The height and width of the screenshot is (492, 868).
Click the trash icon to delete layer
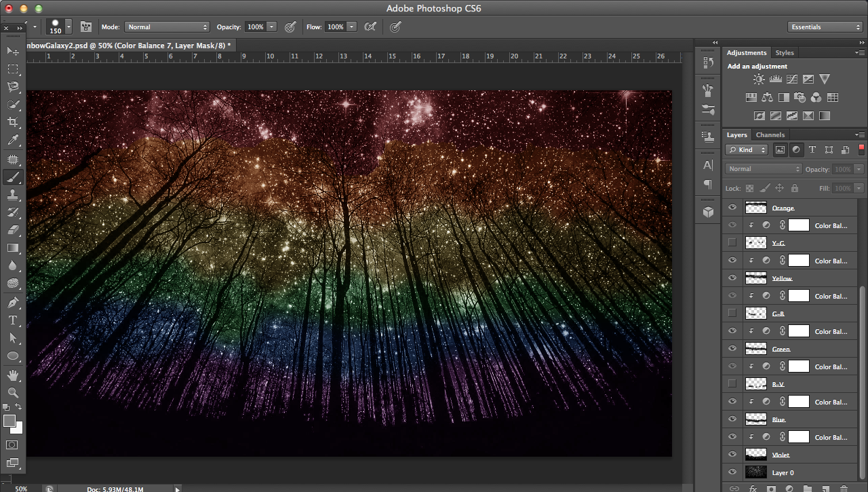coord(844,488)
